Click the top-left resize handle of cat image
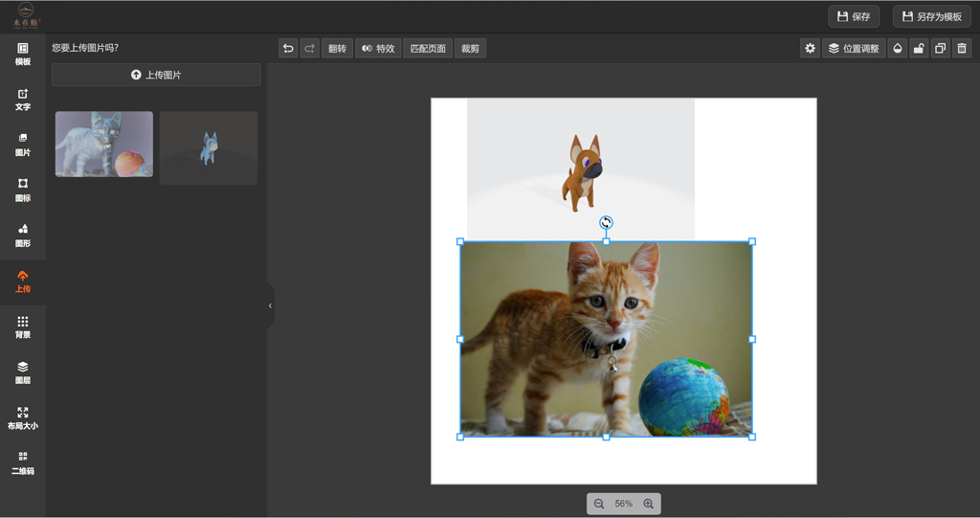The image size is (980, 518). tap(460, 241)
